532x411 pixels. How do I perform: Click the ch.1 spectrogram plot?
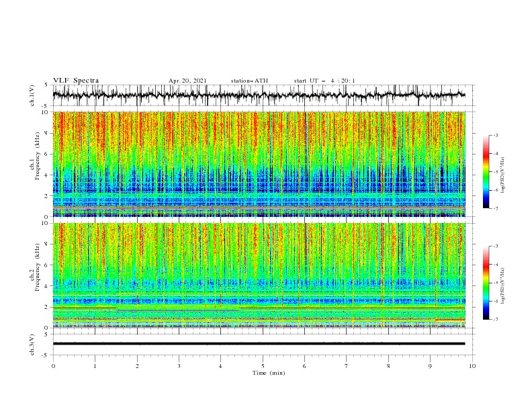click(x=259, y=164)
